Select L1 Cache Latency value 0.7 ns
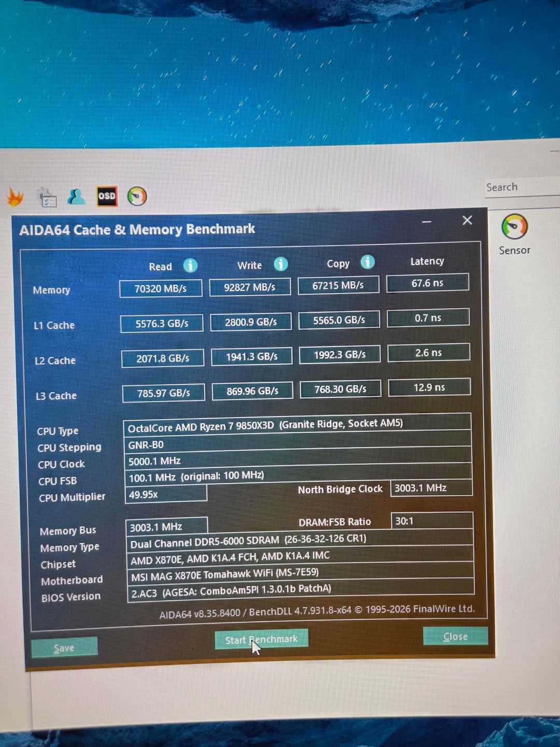 tap(428, 317)
